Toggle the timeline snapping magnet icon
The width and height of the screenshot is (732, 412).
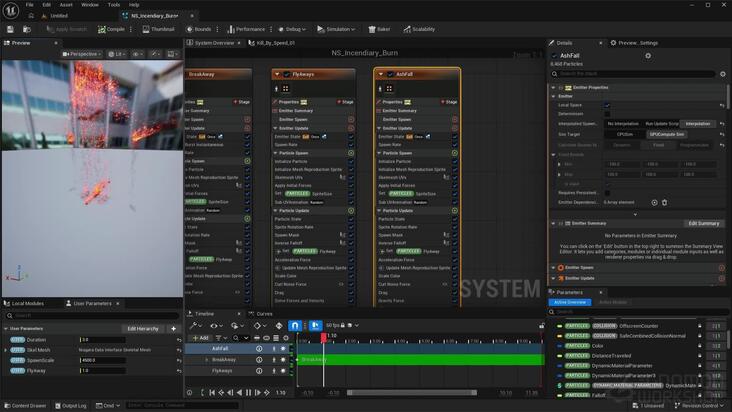pyautogui.click(x=295, y=325)
